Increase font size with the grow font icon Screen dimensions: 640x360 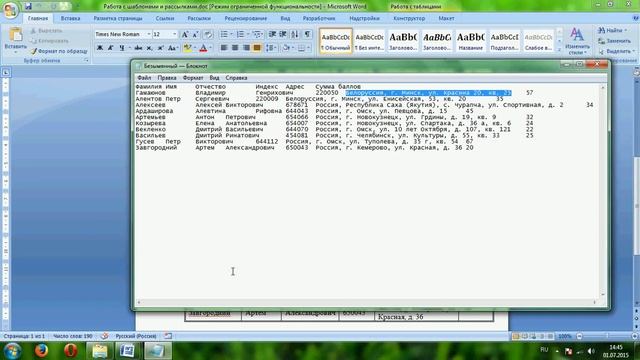[x=185, y=34]
